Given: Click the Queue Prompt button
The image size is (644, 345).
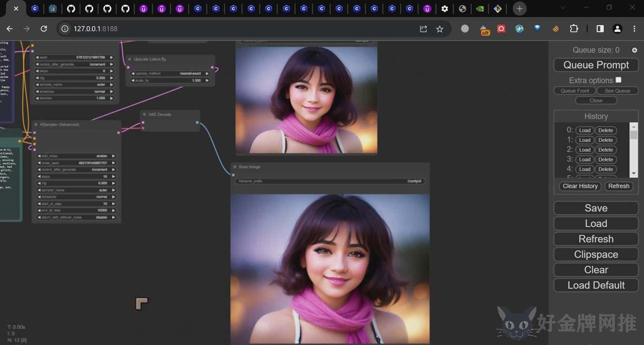Looking at the screenshot, I should [x=596, y=65].
